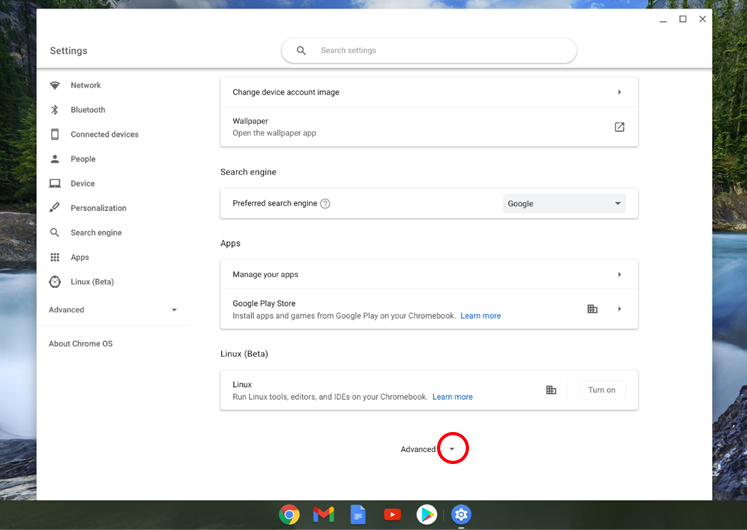
Task: Click the help icon beside Preferred search engine
Action: tap(325, 204)
